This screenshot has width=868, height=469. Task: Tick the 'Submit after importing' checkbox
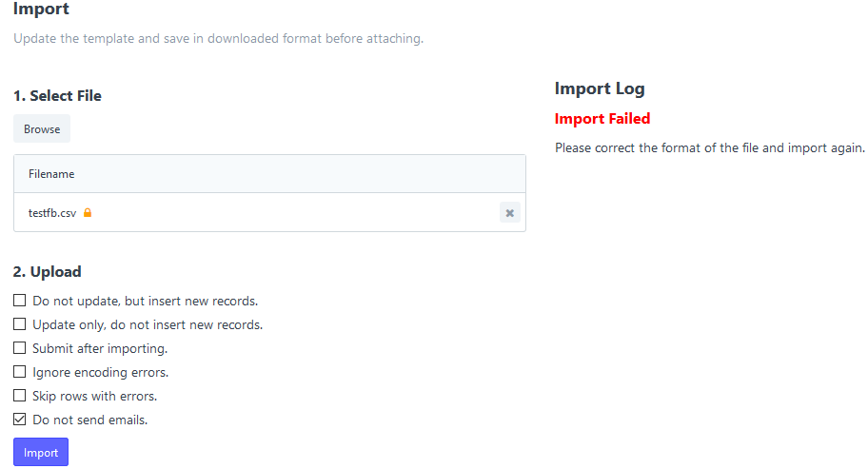point(20,348)
